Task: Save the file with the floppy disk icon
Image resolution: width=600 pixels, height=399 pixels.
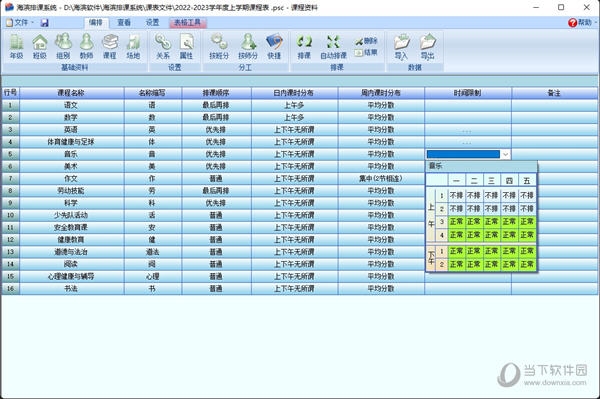Action: pos(44,23)
